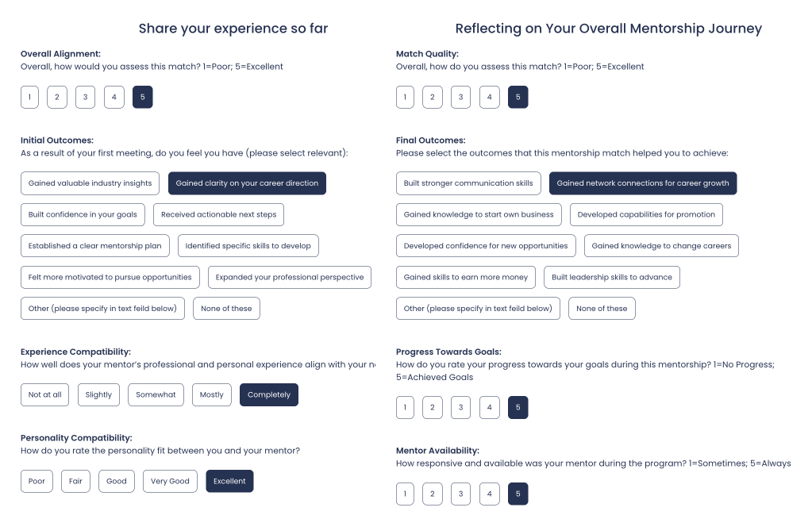This screenshot has height=519, width=812.
Task: Toggle 'Received actionable next steps' outcome
Action: 218,214
